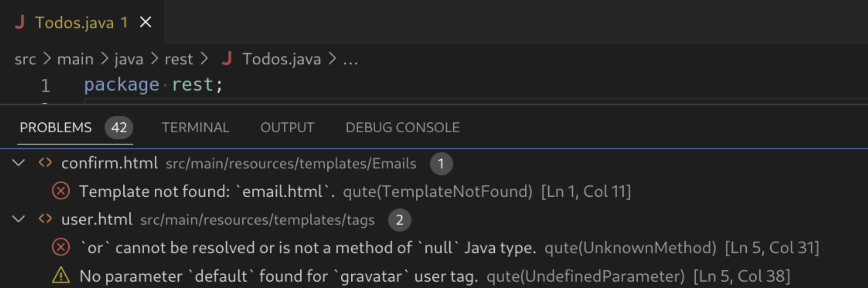Click the warning icon for the UndefinedParameter issue

tap(60, 276)
